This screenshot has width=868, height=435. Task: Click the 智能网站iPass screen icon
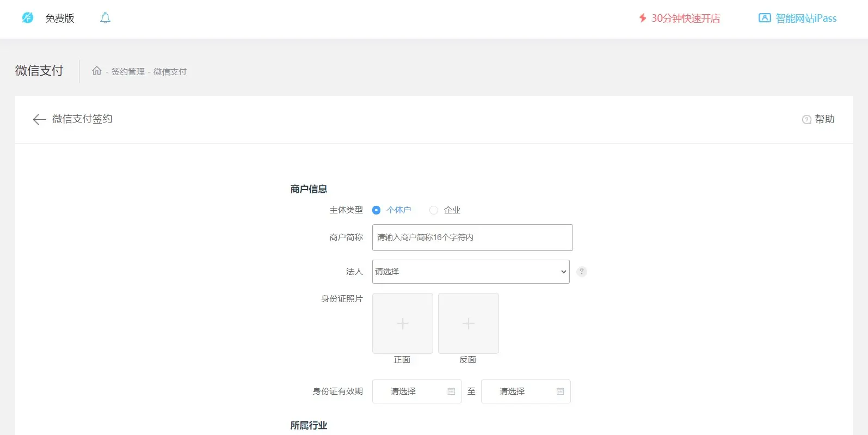tap(765, 18)
